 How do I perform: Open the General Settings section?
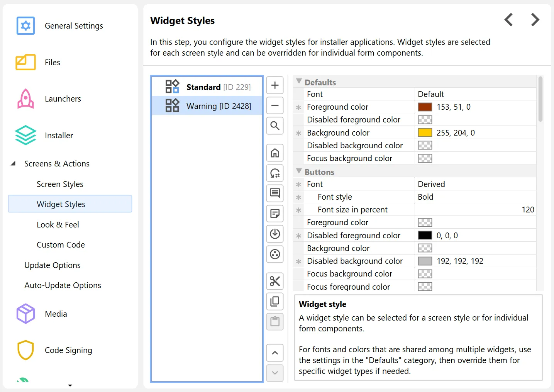click(74, 26)
